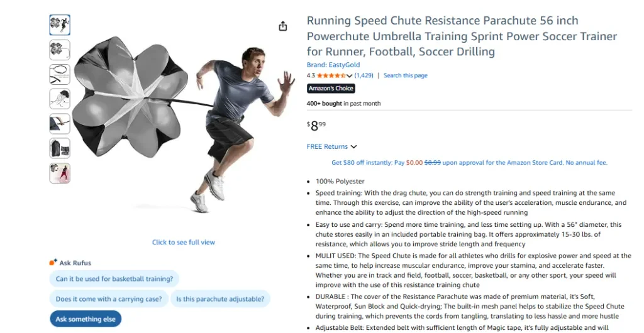Viewport: 644px width, 333px height.
Task: Select the fourth thumbnail with the runner sketch
Action: [60, 99]
